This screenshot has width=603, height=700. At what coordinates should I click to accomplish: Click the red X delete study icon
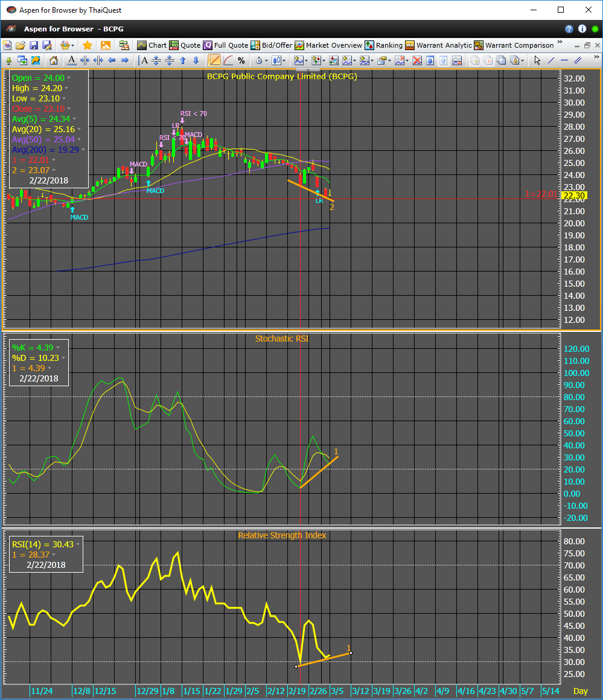[416, 60]
